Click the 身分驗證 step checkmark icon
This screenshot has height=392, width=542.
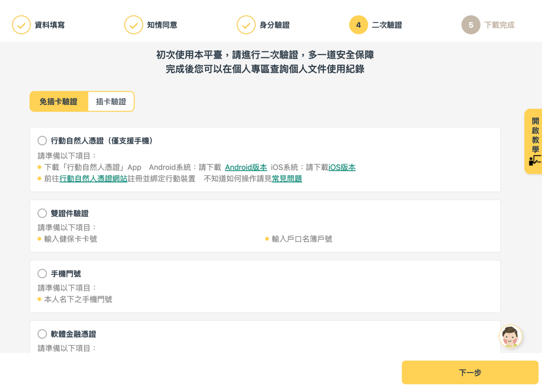(246, 25)
